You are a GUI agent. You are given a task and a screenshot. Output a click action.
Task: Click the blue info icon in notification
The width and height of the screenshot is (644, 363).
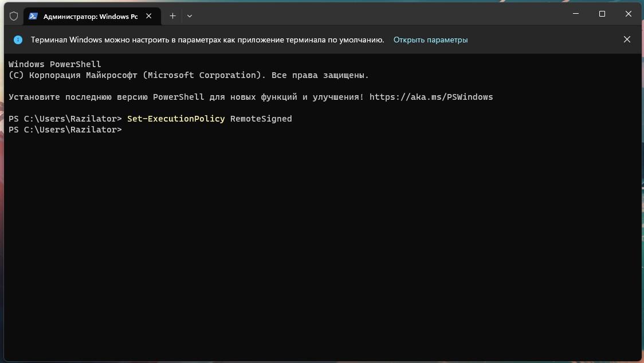(x=18, y=40)
